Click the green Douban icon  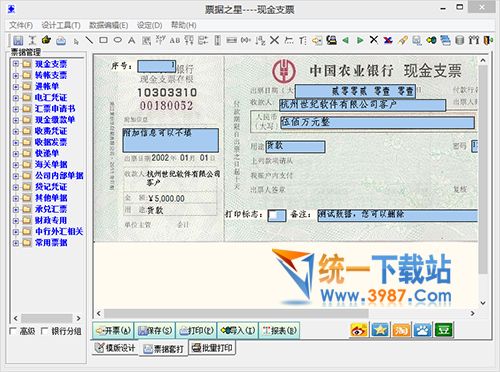pyautogui.click(x=444, y=330)
